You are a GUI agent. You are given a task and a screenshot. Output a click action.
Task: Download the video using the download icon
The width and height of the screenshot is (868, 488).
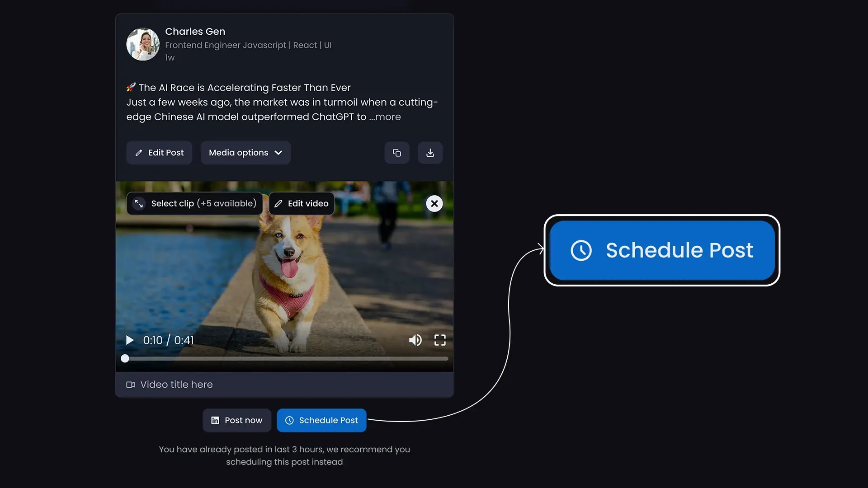click(430, 153)
